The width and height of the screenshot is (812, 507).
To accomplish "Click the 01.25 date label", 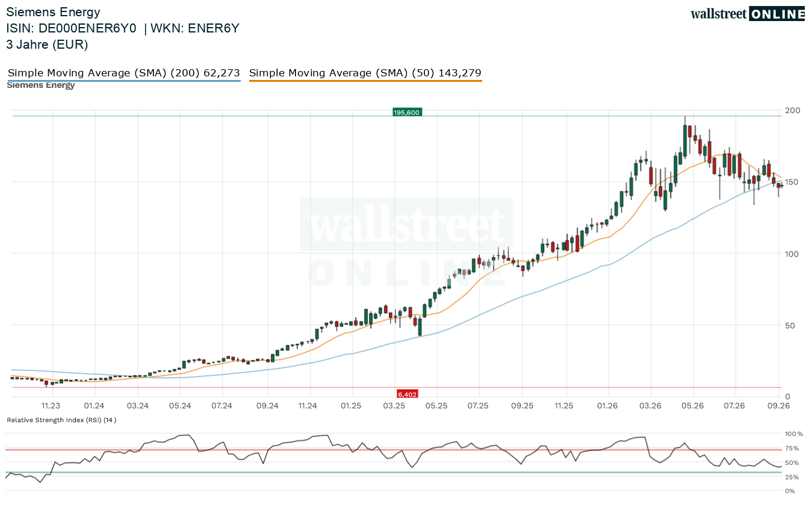I will [351, 406].
